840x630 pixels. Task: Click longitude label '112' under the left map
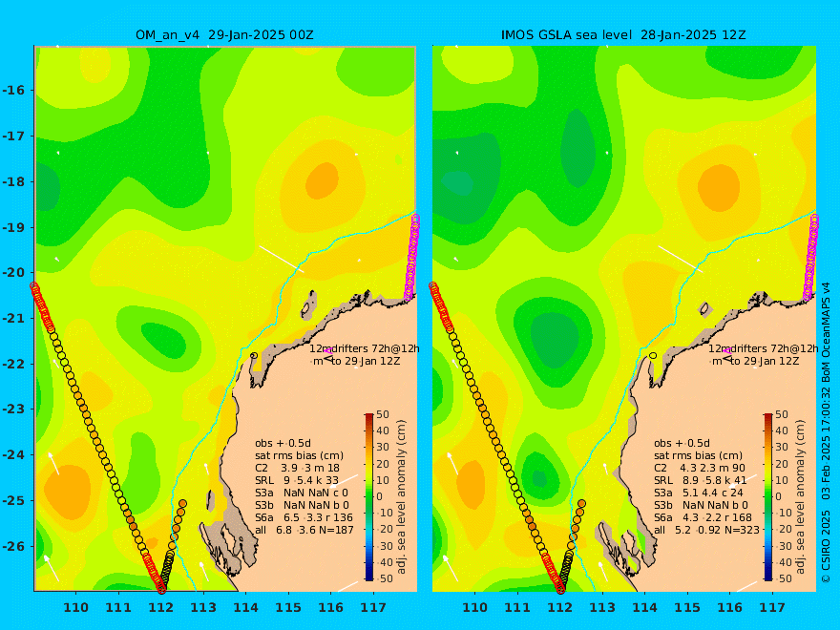pyautogui.click(x=160, y=607)
